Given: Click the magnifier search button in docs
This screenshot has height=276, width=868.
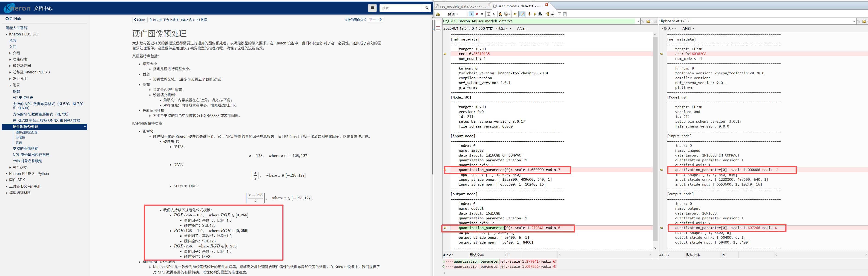Looking at the screenshot, I should [427, 8].
